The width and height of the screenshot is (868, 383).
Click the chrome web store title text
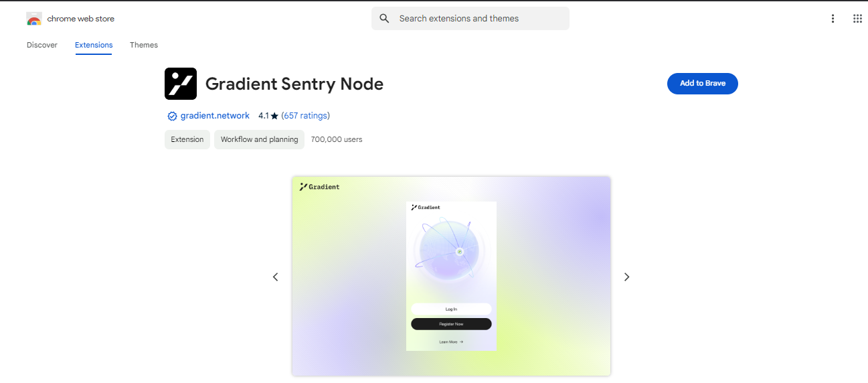tap(81, 19)
